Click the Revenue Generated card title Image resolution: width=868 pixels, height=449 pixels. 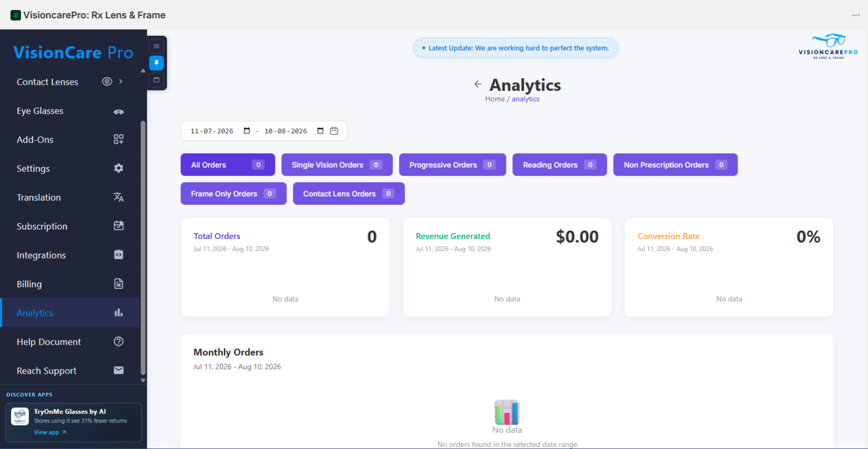click(x=453, y=236)
